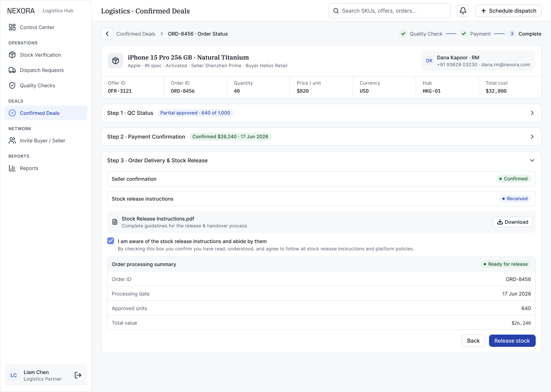Click the Reports bar chart icon
Screen dimensions: 551x392
(12, 168)
